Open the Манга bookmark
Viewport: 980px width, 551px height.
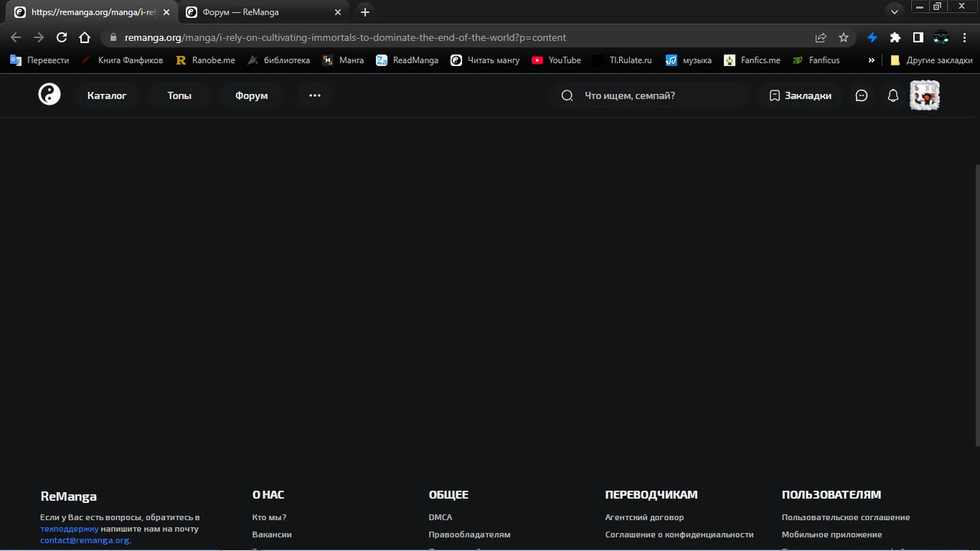tap(343, 60)
